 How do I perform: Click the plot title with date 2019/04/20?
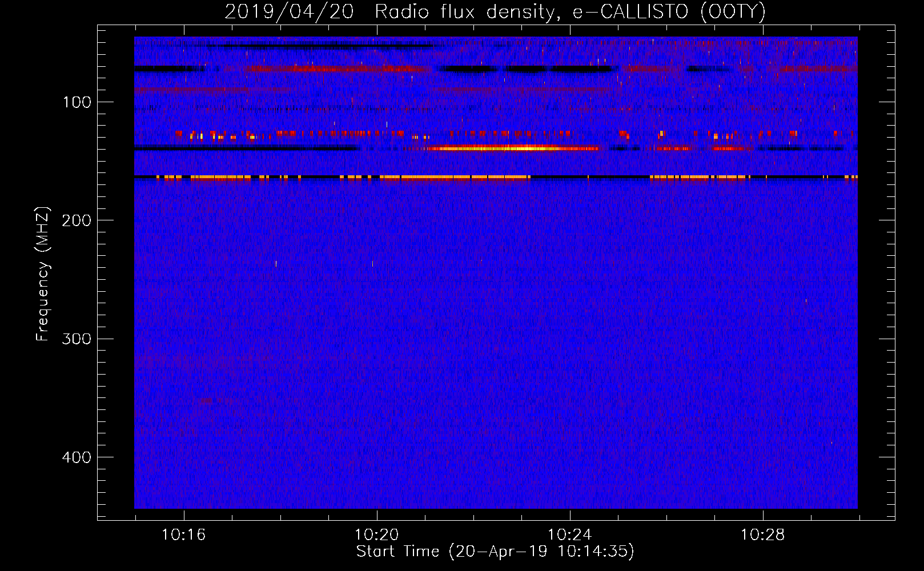pos(495,11)
